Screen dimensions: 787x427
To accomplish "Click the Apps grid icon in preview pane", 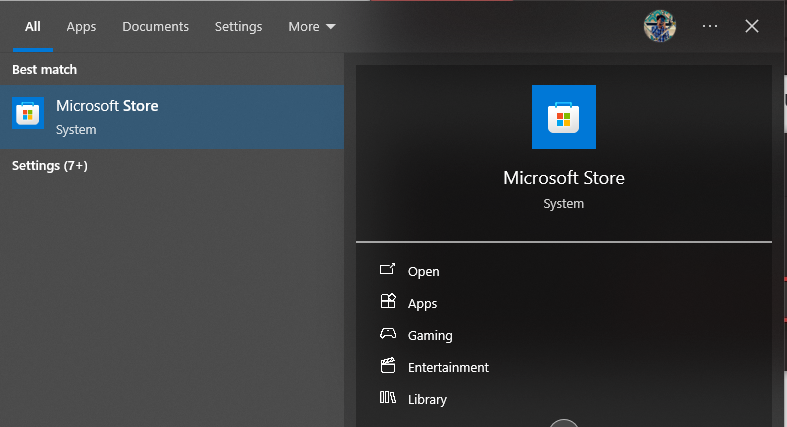I will 388,303.
